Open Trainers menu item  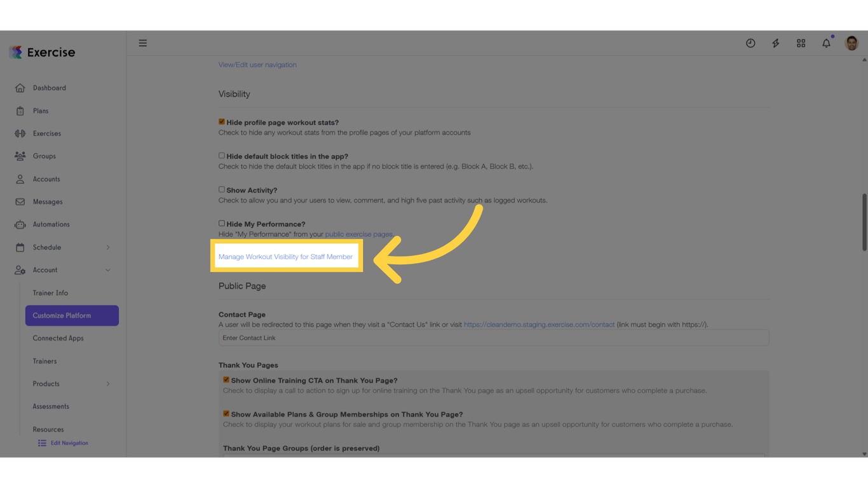(44, 361)
